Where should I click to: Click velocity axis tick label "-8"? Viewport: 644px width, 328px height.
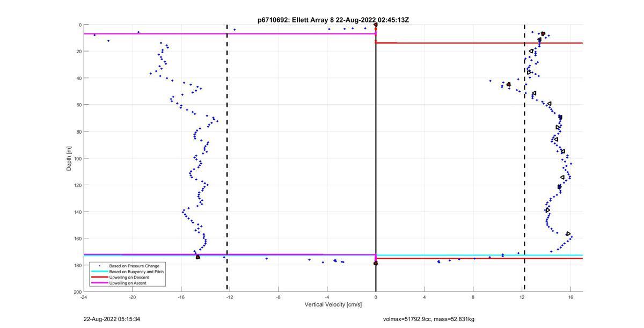(x=279, y=297)
